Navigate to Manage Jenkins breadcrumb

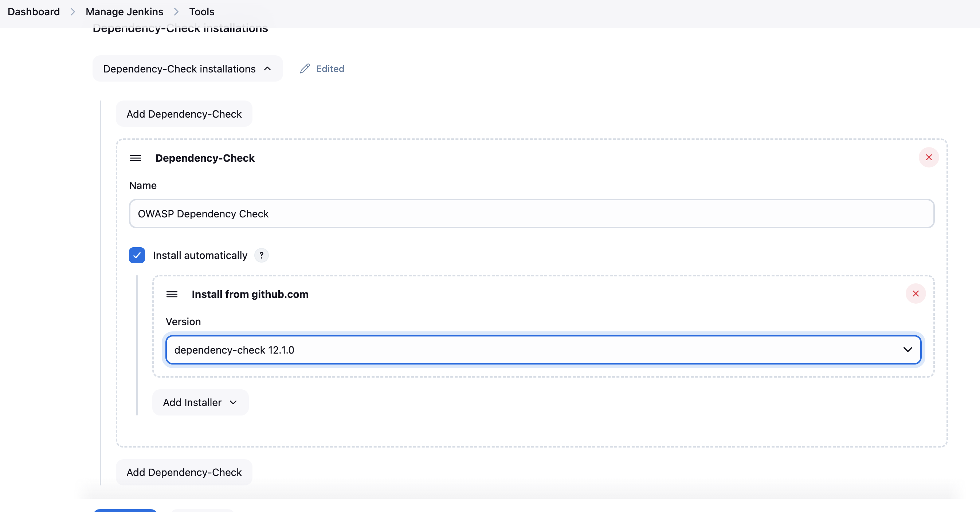pyautogui.click(x=124, y=12)
